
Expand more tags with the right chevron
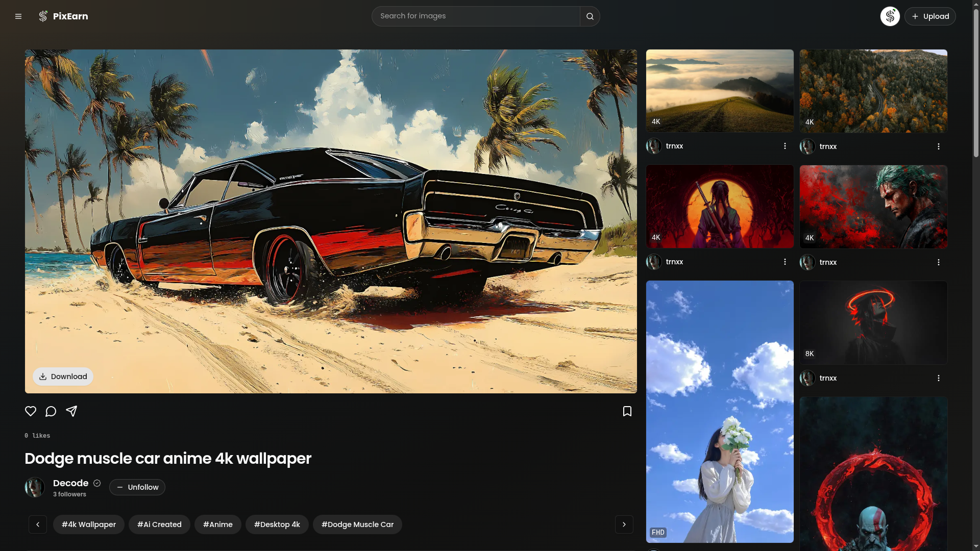click(624, 524)
